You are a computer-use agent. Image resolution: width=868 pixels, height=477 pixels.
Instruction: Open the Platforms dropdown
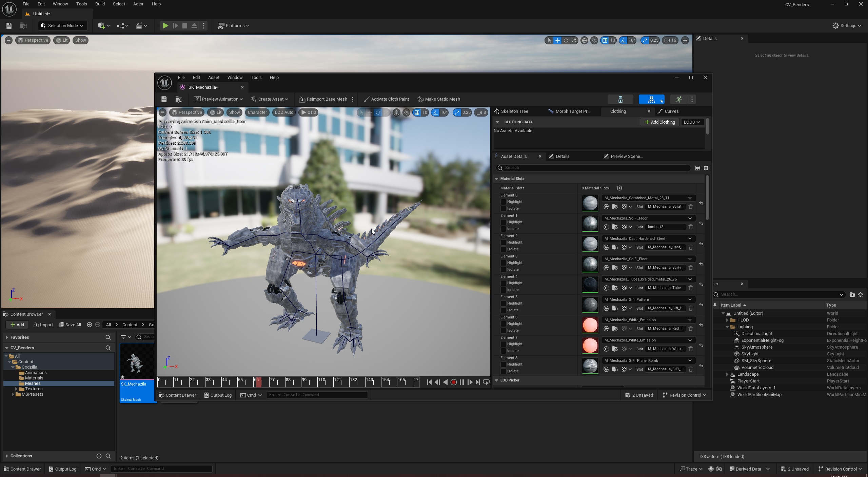(x=234, y=26)
